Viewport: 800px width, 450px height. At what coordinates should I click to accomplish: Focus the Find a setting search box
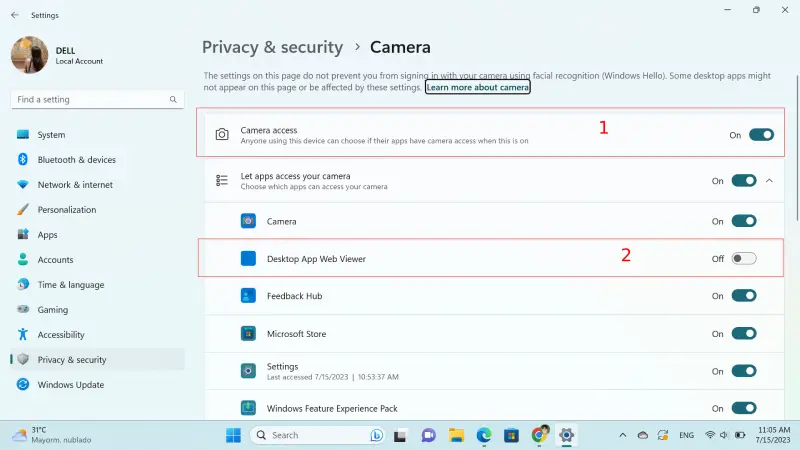coord(97,99)
